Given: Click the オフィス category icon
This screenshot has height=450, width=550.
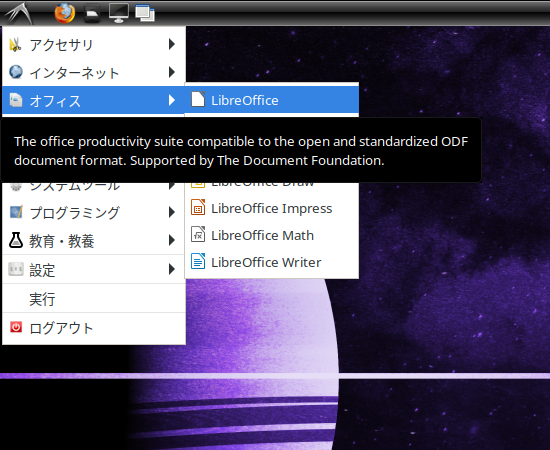Looking at the screenshot, I should [16, 100].
